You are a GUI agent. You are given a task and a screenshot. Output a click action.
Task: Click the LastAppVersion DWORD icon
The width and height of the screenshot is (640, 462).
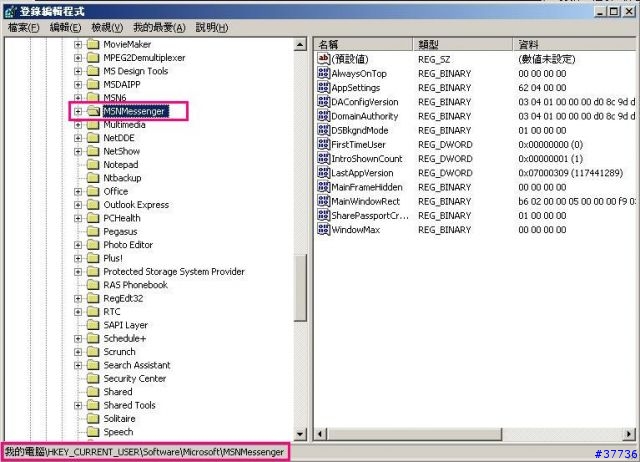click(x=323, y=173)
